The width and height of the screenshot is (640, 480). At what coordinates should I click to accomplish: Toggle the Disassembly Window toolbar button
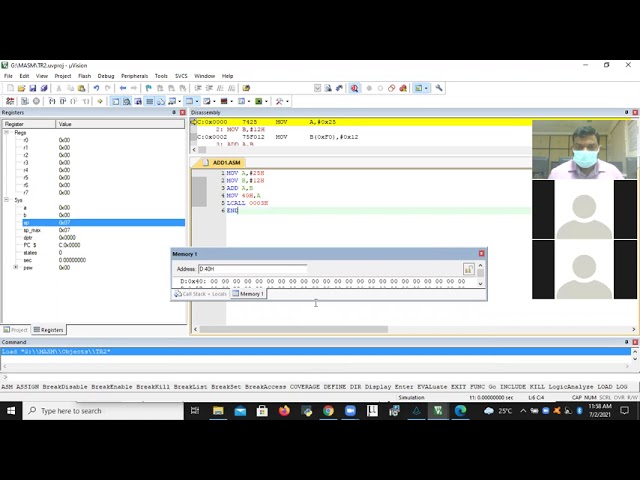(126, 101)
